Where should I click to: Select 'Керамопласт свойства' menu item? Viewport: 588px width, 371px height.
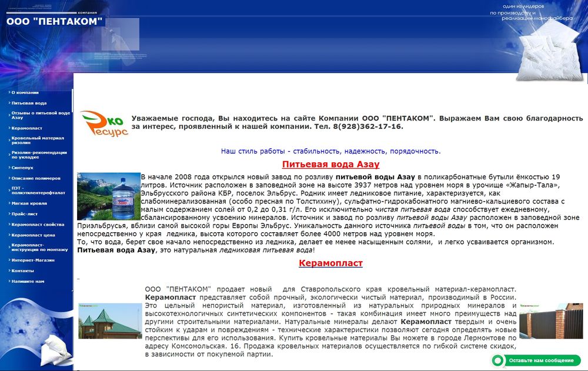(x=38, y=225)
